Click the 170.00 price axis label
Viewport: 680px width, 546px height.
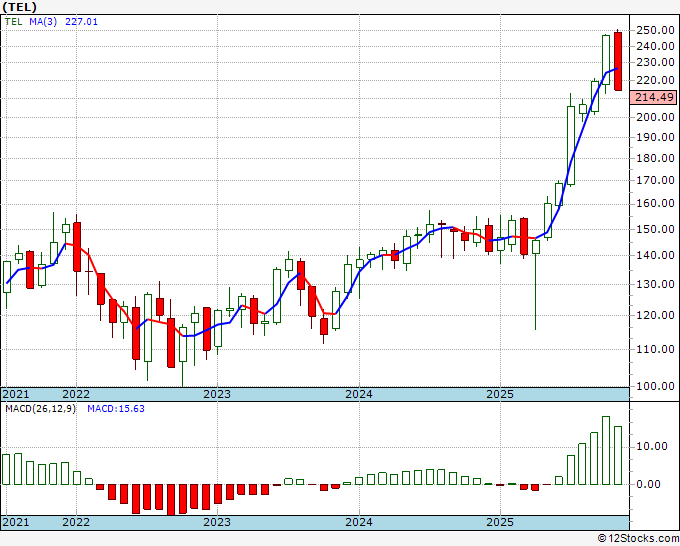[655, 180]
